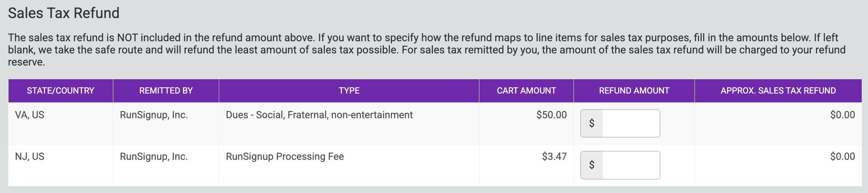Select the Dues - Social, Fraternal type text
The image size is (868, 193).
(319, 115)
